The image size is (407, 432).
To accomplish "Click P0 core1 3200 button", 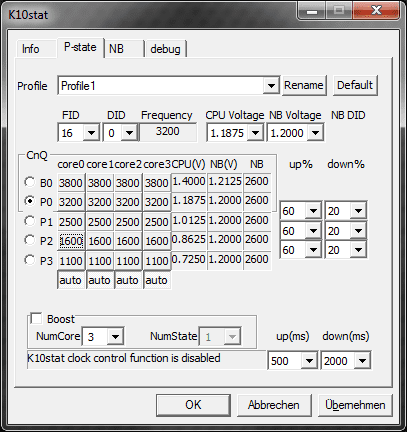I will point(100,202).
